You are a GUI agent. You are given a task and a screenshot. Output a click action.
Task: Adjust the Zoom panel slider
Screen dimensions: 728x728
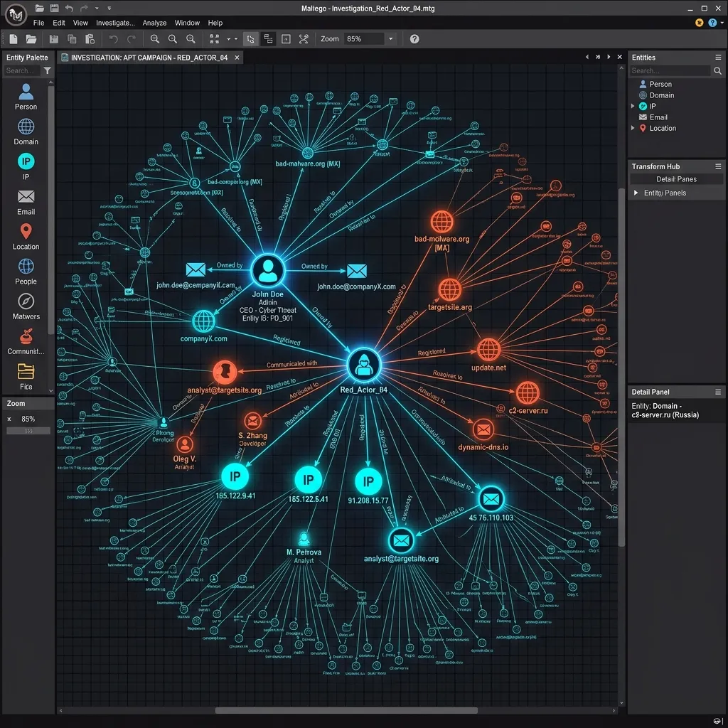click(28, 431)
